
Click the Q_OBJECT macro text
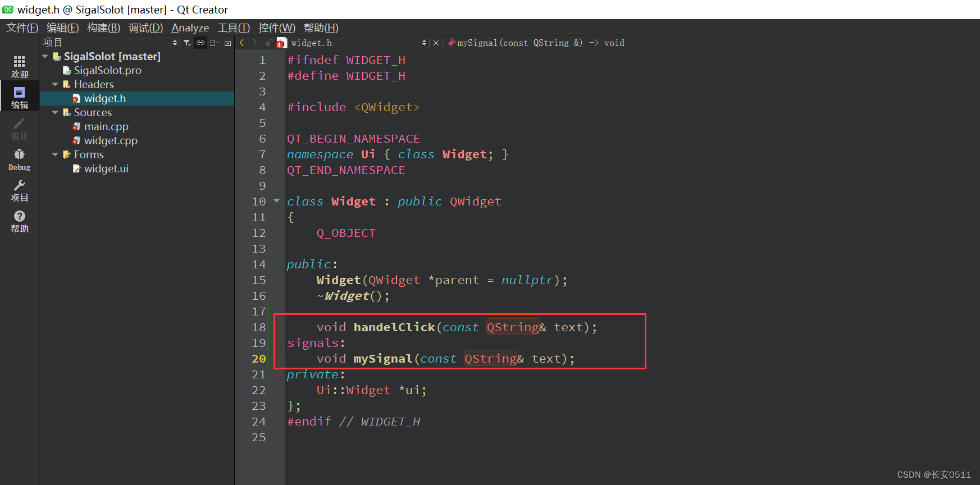(346, 233)
